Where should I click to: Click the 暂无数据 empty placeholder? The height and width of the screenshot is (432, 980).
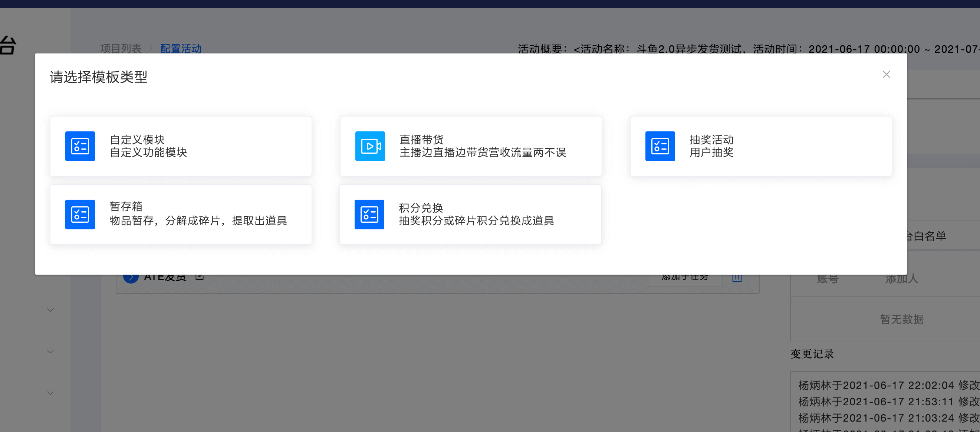point(902,319)
